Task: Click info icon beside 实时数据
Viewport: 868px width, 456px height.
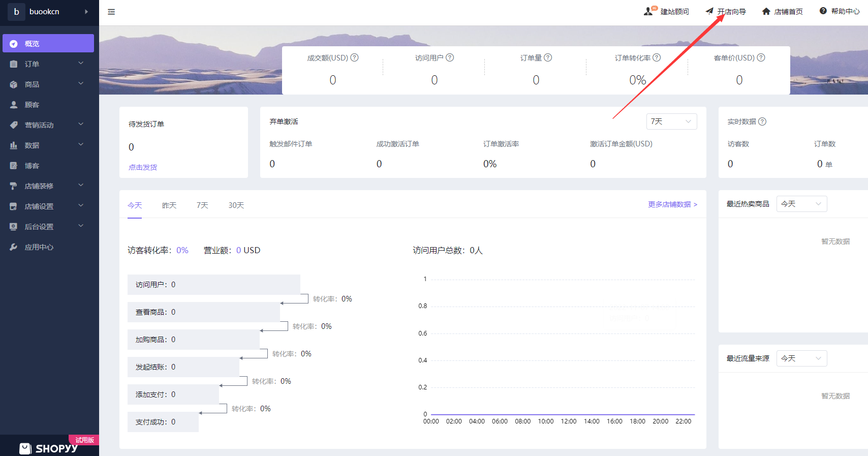Action: 762,121
